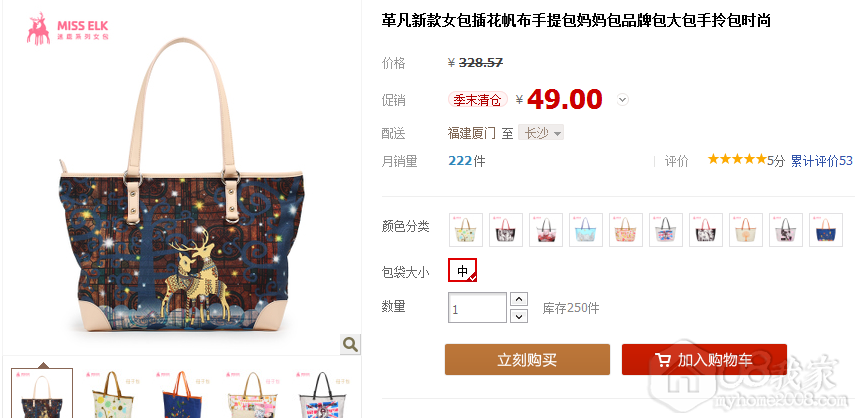Click the MISS ELK brand logo

(x=68, y=28)
